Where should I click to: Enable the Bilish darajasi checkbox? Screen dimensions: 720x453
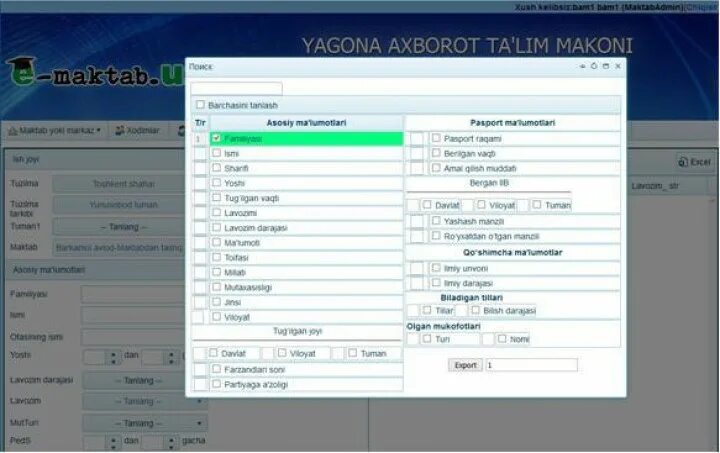pos(475,310)
